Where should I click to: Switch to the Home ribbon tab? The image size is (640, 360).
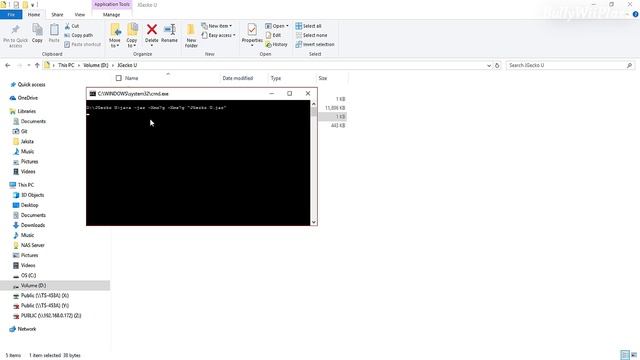click(34, 14)
